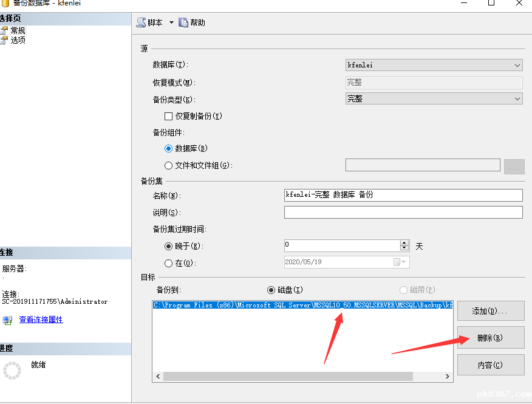Viewport: 532px width, 404px height.
Task: Select the 常规 page icon
Action: tap(4, 30)
